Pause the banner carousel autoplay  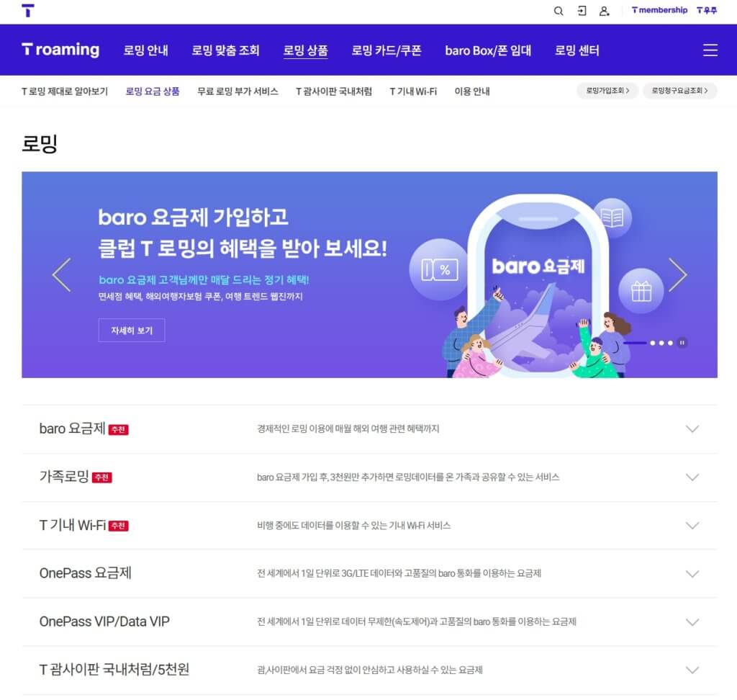tap(682, 343)
